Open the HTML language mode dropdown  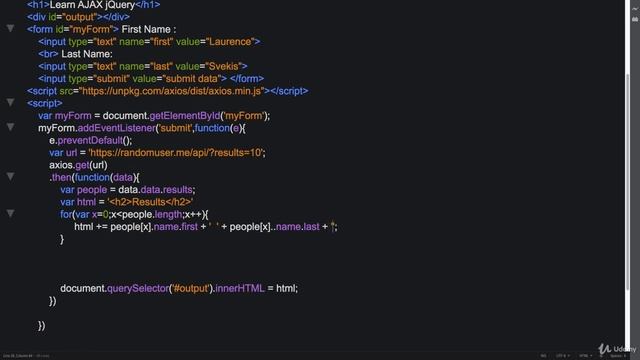585,356
